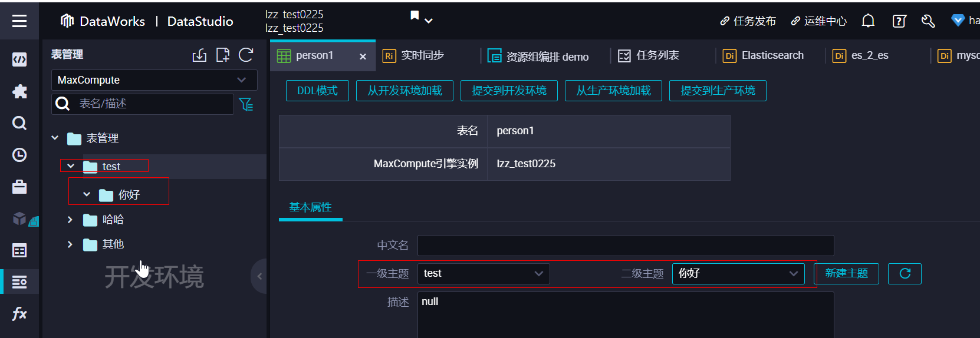Expand the 哈哈 folder
The height and width of the screenshot is (338, 980).
[70, 220]
